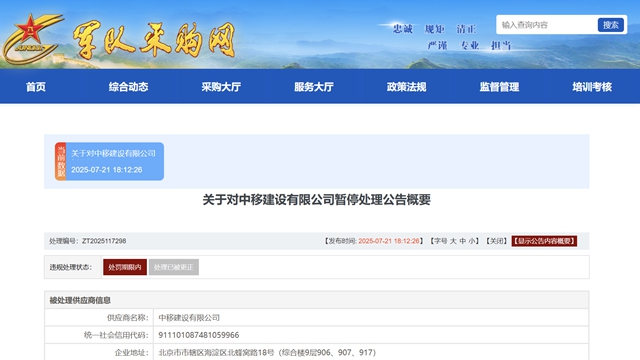Click the 统一社会信用代码 label cell
Screen dimensions: 640x360
click(x=99, y=335)
